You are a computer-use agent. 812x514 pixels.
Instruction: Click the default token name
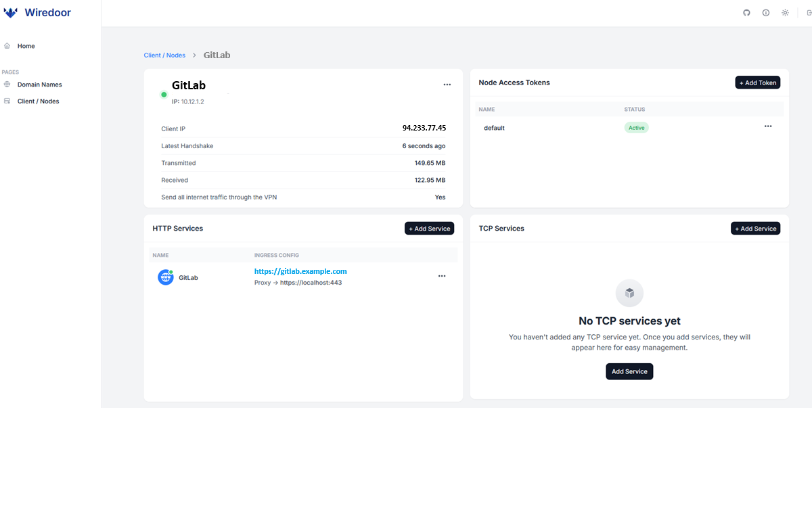click(494, 128)
